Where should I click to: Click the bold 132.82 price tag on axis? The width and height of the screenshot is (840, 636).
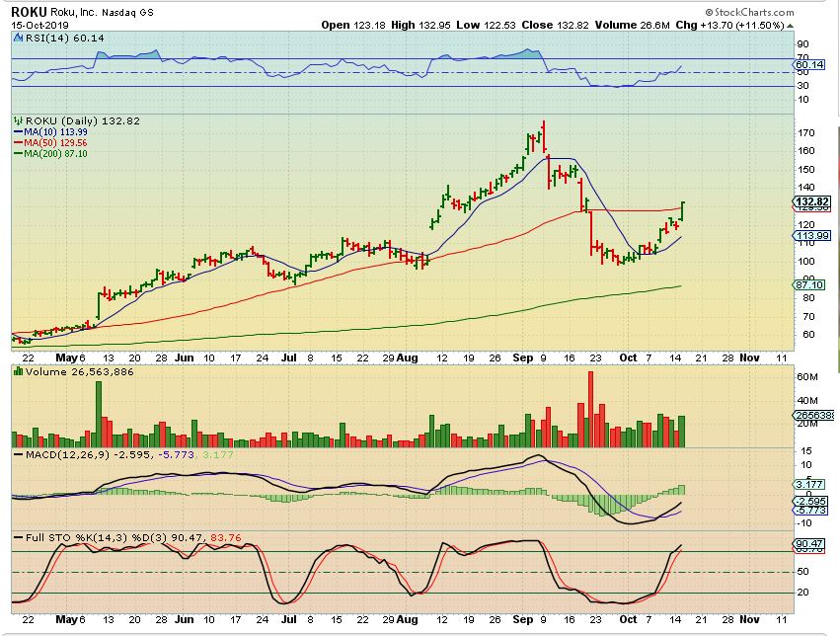[812, 202]
